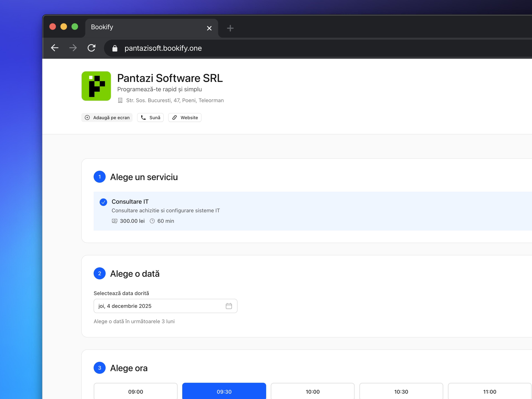The width and height of the screenshot is (532, 399).
Task: Select the 09:00 time slot
Action: 135,392
